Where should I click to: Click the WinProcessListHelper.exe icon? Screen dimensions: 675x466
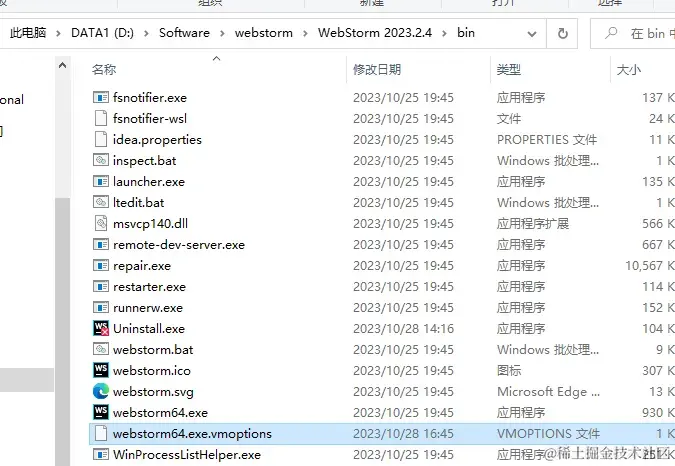101,454
